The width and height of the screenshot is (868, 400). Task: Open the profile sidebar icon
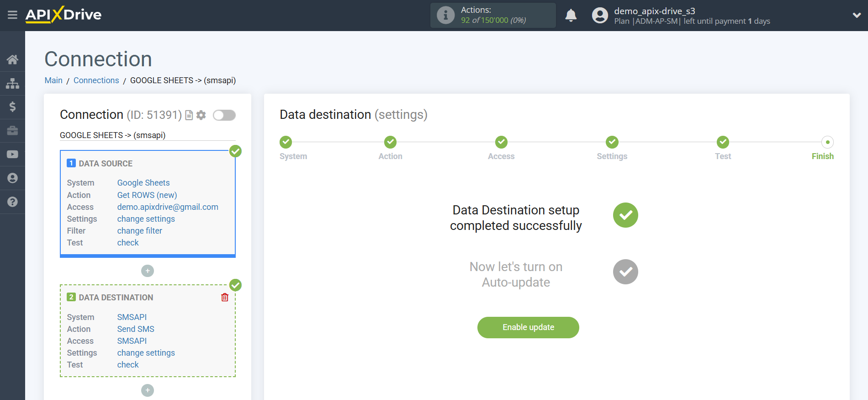[12, 178]
